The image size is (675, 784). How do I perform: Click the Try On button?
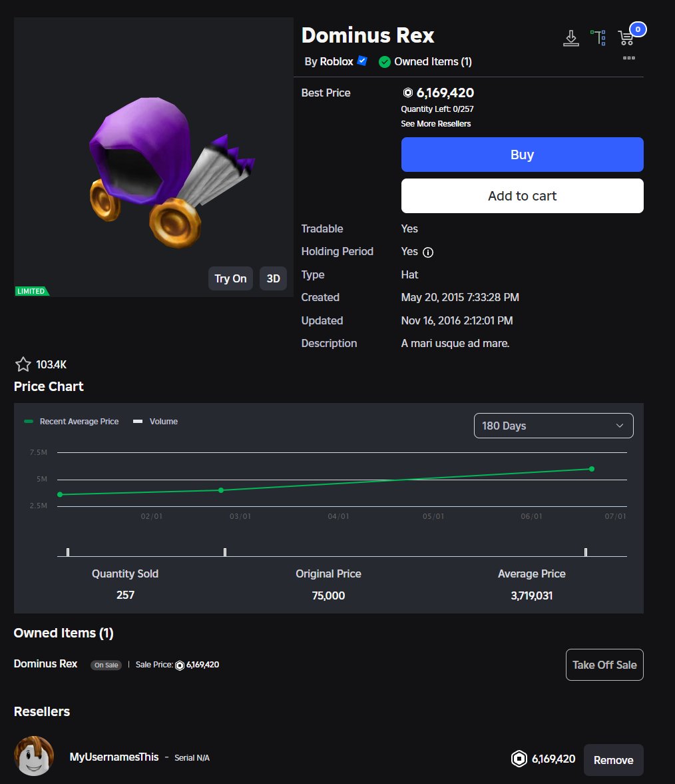click(x=230, y=278)
